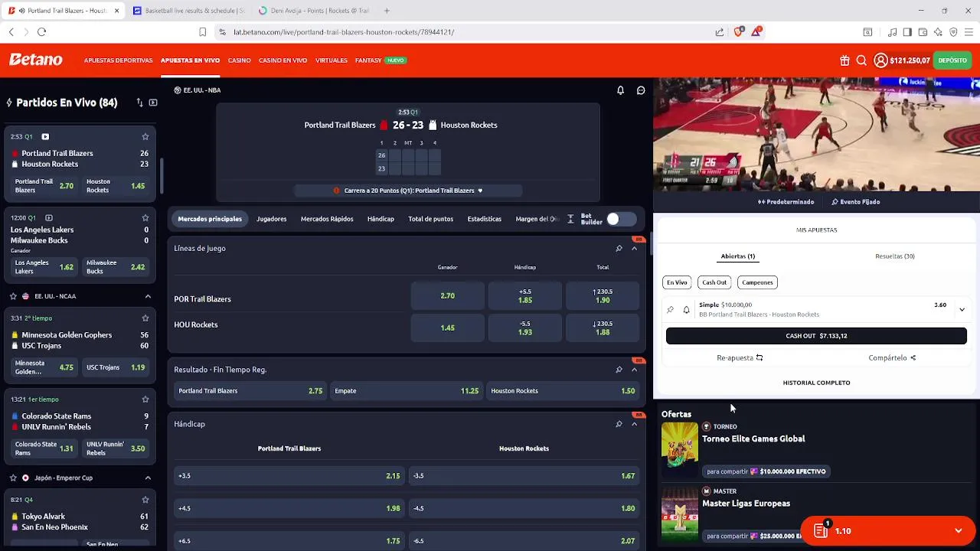The image size is (980, 551).
Task: Pin the Hándicap market section
Action: click(619, 424)
